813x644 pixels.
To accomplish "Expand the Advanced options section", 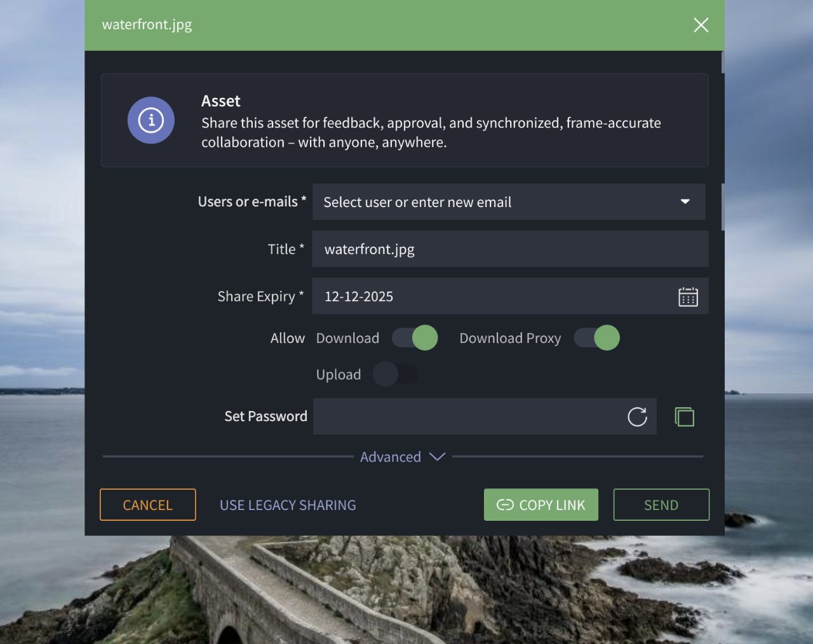I will [x=403, y=457].
